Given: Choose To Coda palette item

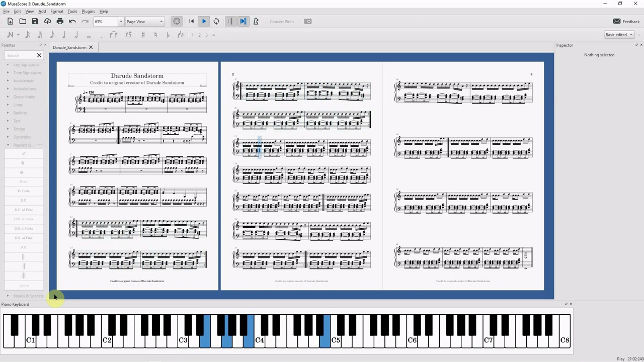Looking at the screenshot, I should (24, 191).
